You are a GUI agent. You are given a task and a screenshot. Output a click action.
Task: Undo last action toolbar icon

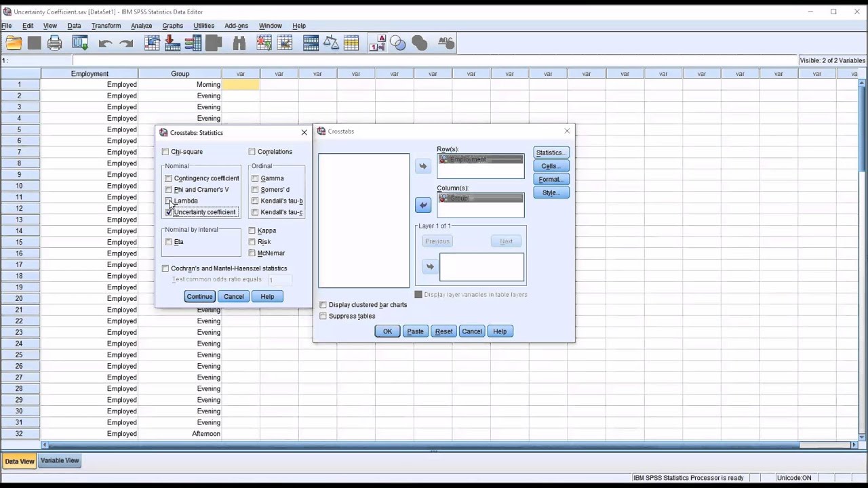pos(105,43)
